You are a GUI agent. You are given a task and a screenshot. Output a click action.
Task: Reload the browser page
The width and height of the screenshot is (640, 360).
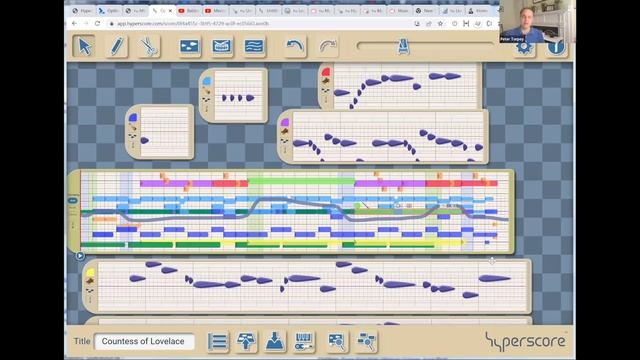(98, 24)
